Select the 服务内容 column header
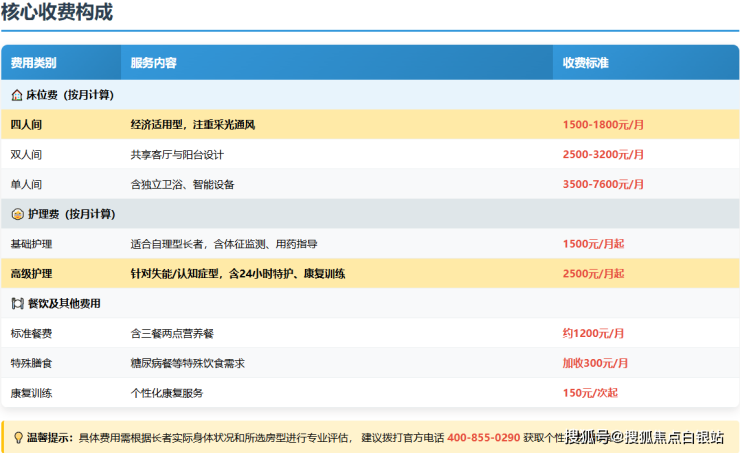This screenshot has width=740, height=453. (153, 63)
